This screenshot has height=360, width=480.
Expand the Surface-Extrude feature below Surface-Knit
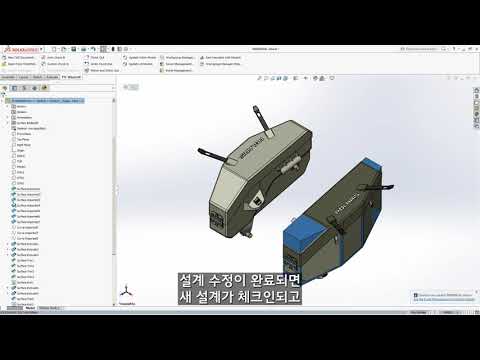[8, 288]
